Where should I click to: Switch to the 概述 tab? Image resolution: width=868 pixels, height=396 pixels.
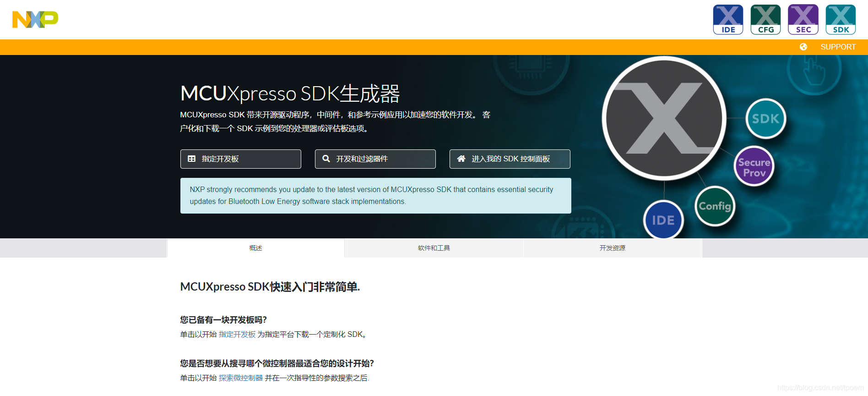pyautogui.click(x=256, y=248)
